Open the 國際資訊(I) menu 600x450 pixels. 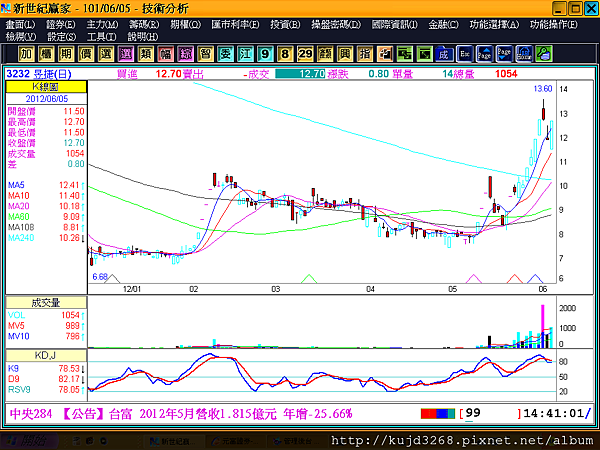tap(395, 25)
